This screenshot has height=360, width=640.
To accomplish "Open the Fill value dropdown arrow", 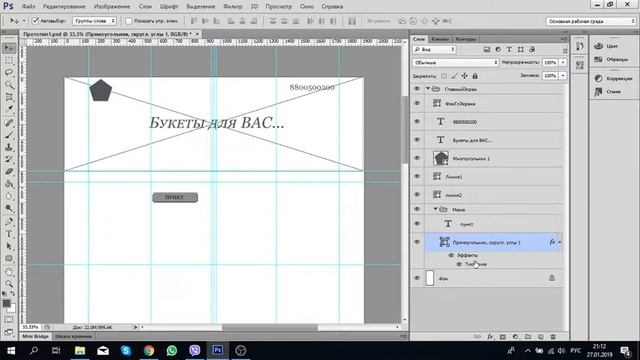I will pos(563,76).
